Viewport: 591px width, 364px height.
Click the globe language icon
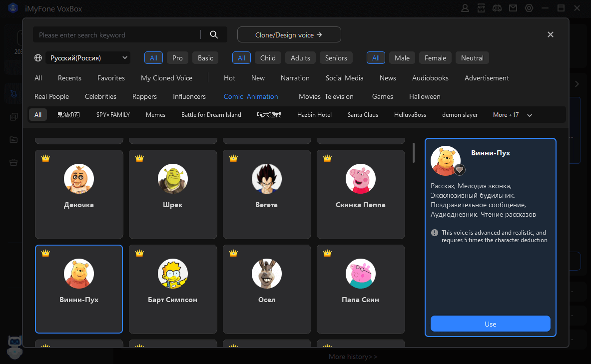point(38,58)
